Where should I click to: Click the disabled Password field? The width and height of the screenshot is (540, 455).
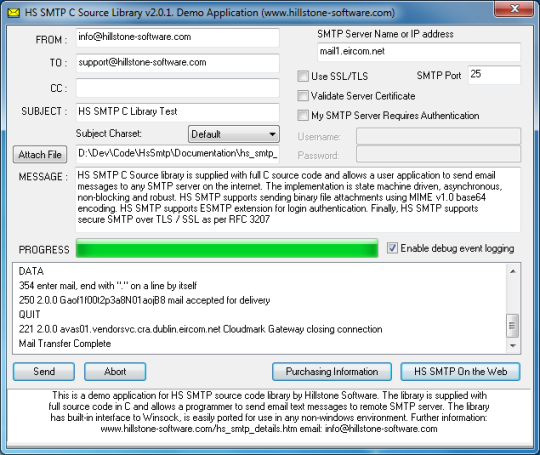pos(438,154)
